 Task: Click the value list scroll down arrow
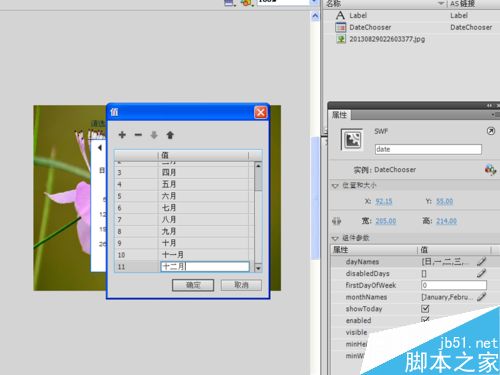258,268
